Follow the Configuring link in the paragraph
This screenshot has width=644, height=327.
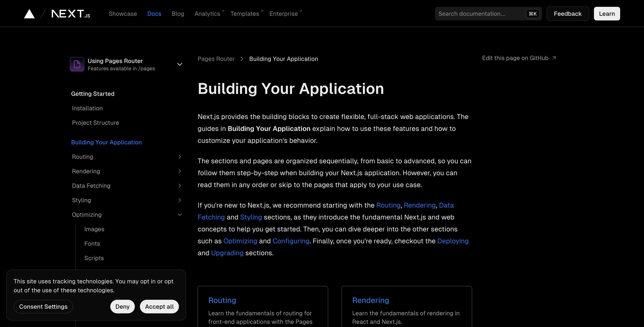click(x=291, y=241)
